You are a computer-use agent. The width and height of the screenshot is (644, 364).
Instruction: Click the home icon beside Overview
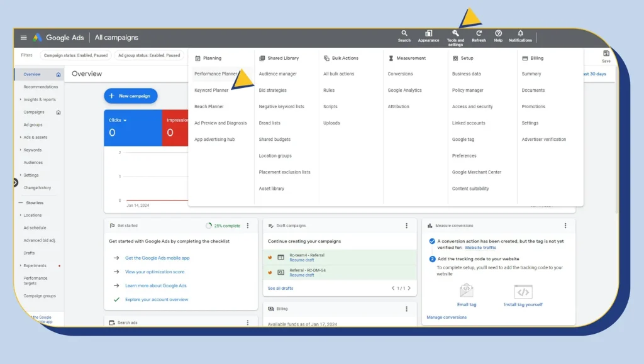58,75
